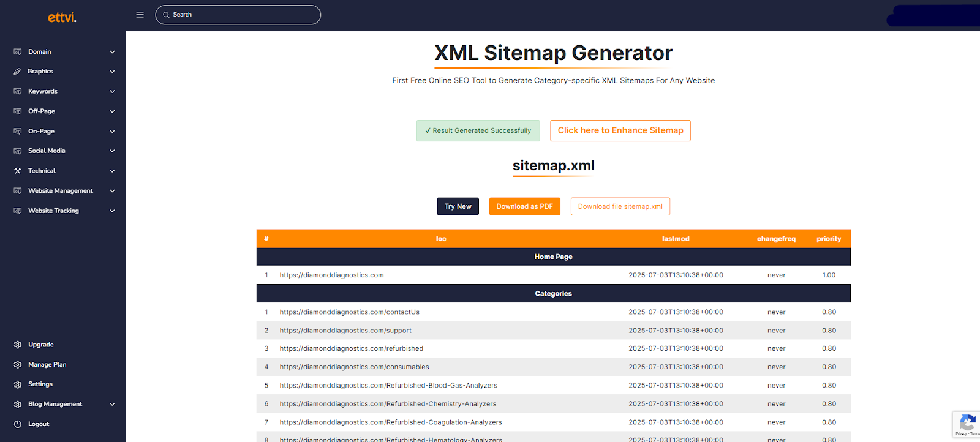Click the Blog Management gear icon
Screen dimensions: 980x442
18,404
